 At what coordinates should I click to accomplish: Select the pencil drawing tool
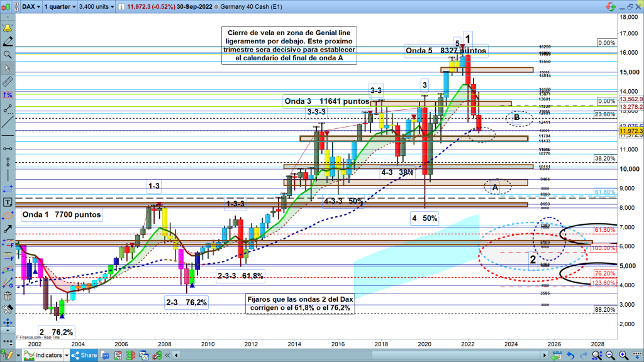point(8,41)
